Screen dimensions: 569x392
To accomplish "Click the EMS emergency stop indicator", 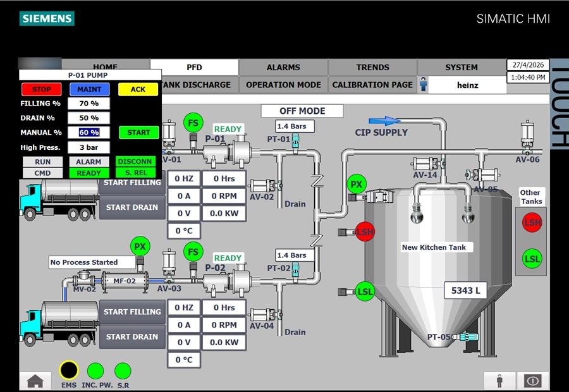I will point(68,371).
